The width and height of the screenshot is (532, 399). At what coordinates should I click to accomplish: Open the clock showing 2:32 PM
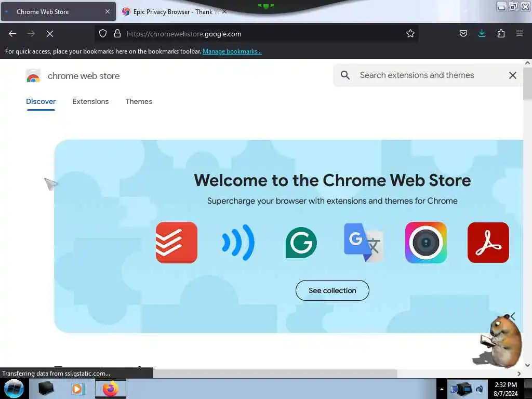[x=506, y=389]
